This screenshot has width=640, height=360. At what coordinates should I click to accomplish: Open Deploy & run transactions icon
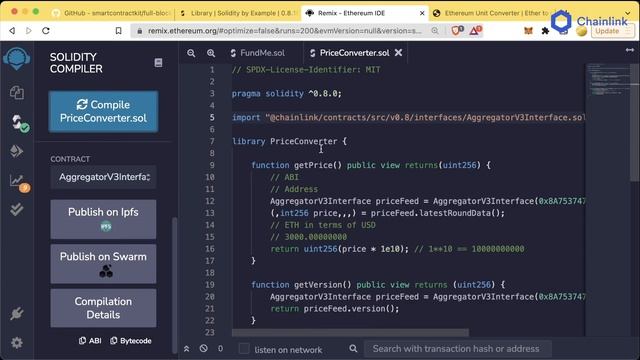click(x=17, y=151)
